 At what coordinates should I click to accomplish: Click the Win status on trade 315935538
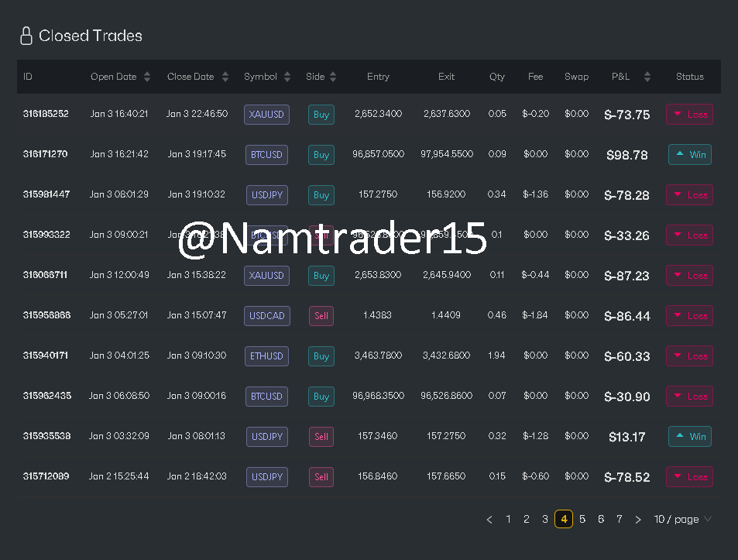(689, 436)
